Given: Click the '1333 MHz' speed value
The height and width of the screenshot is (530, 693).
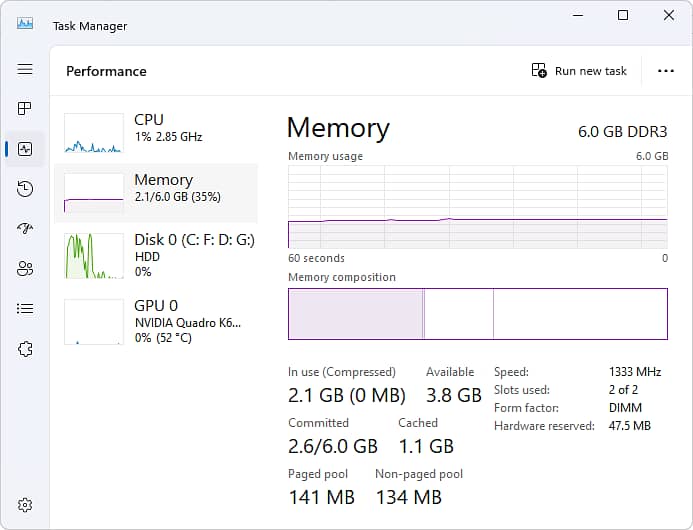Looking at the screenshot, I should [x=635, y=372].
